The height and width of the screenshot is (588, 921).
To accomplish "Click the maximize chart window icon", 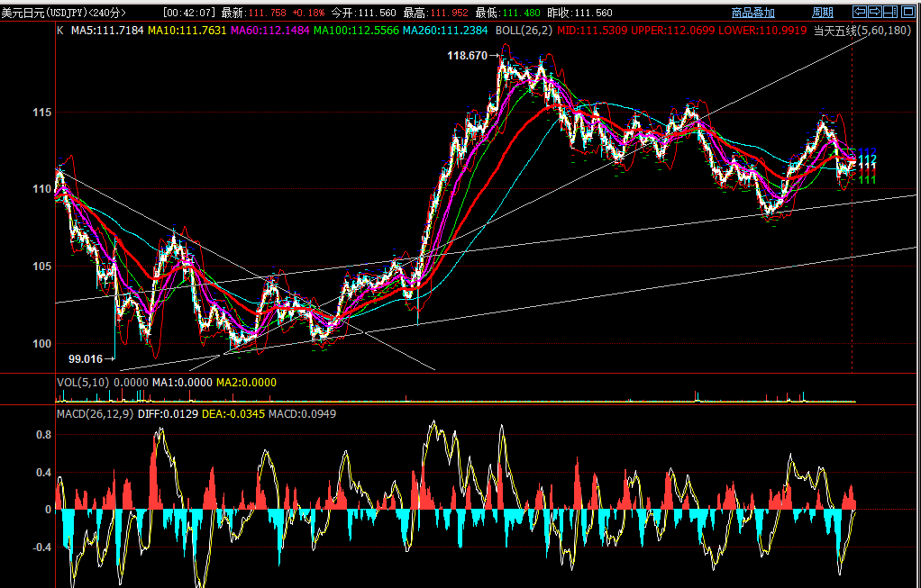I will [907, 12].
